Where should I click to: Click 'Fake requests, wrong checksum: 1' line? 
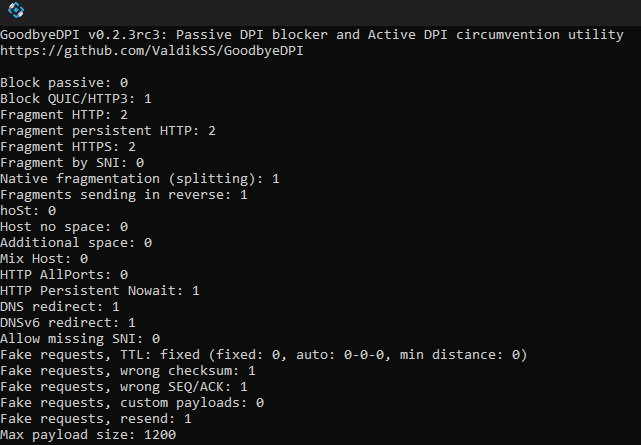[x=128, y=371]
